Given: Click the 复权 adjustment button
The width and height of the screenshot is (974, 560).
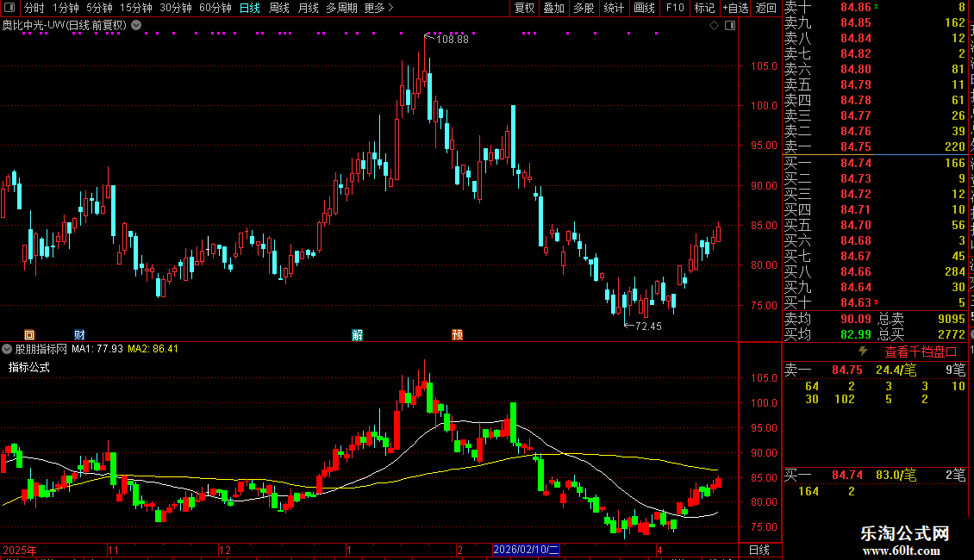Looking at the screenshot, I should click(x=524, y=8).
